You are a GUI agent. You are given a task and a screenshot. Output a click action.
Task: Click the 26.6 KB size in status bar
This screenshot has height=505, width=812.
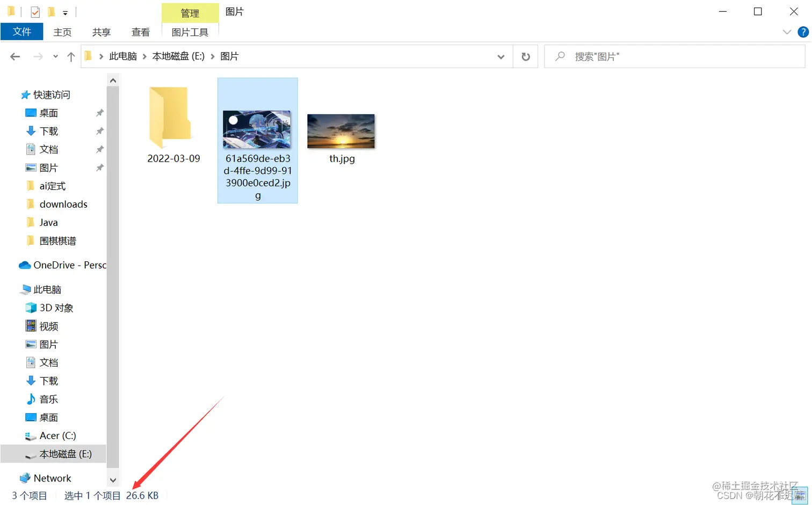pyautogui.click(x=142, y=496)
